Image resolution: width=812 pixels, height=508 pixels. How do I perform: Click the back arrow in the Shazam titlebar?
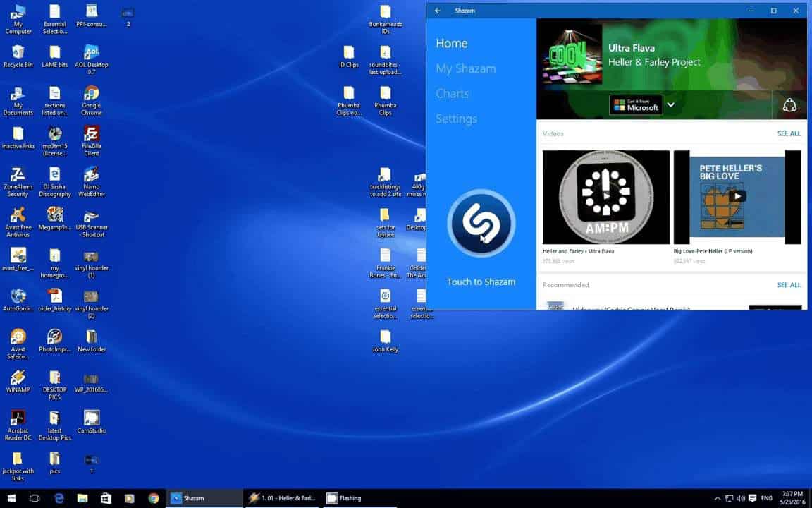pyautogui.click(x=437, y=10)
